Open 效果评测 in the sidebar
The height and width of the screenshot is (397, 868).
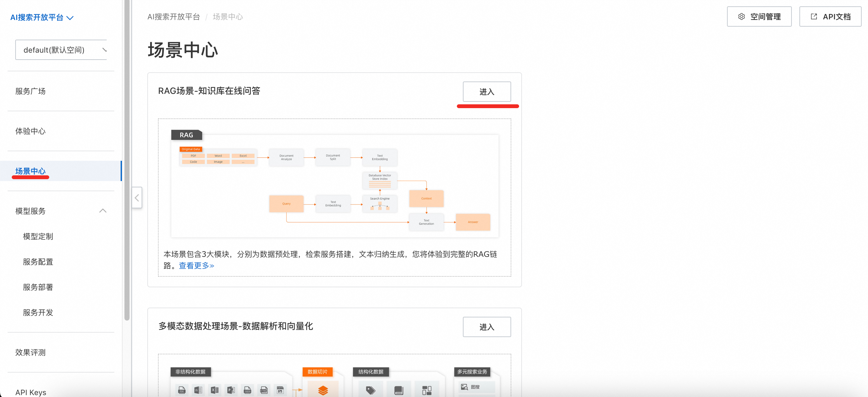click(x=30, y=352)
